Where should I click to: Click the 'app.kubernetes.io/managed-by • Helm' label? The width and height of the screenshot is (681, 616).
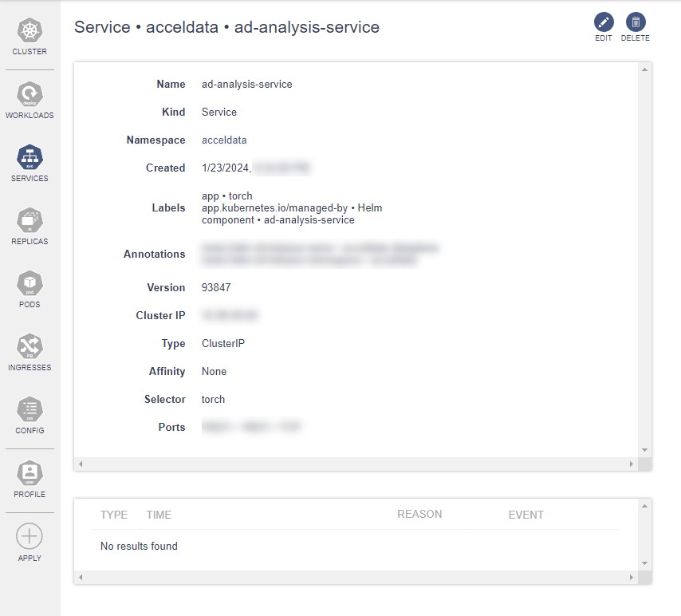292,207
